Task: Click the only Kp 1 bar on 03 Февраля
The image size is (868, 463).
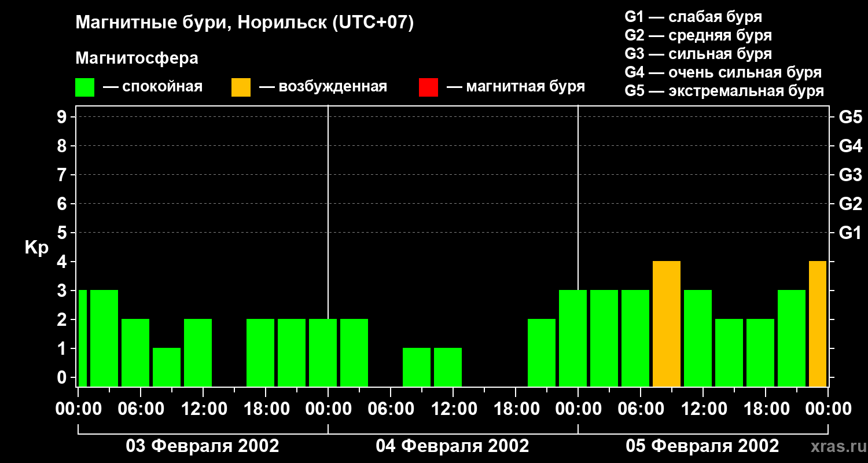Action: coord(167,367)
